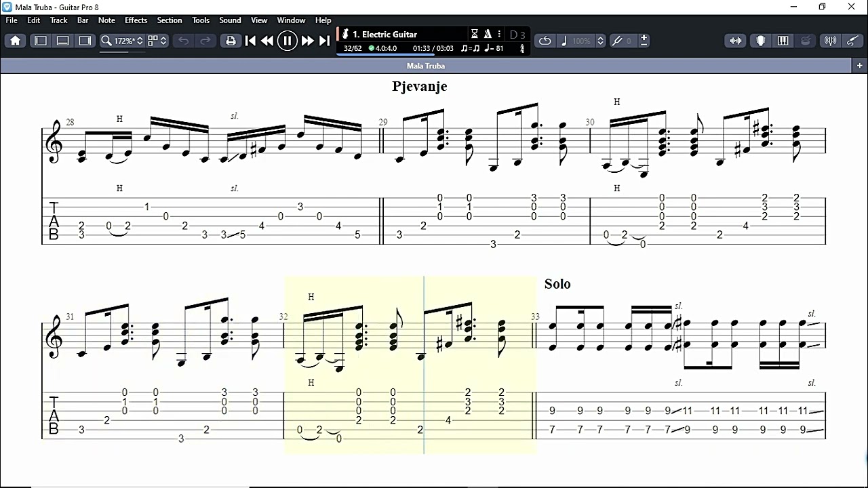Adjust the 100% speed stepper arrows
This screenshot has width=868, height=488.
[x=600, y=41]
